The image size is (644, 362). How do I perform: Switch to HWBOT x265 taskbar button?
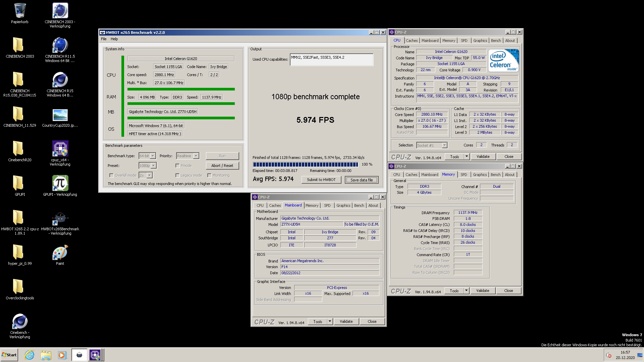[79, 355]
